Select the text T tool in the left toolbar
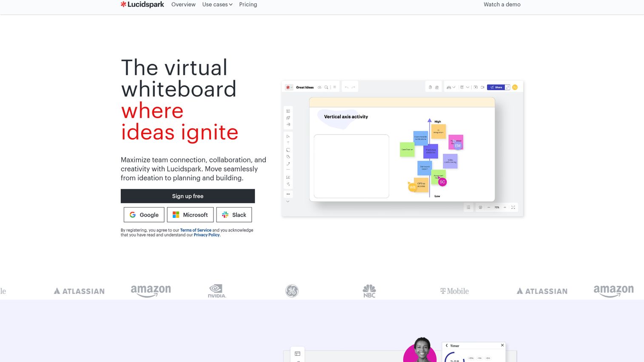The image size is (644, 362). [288, 143]
